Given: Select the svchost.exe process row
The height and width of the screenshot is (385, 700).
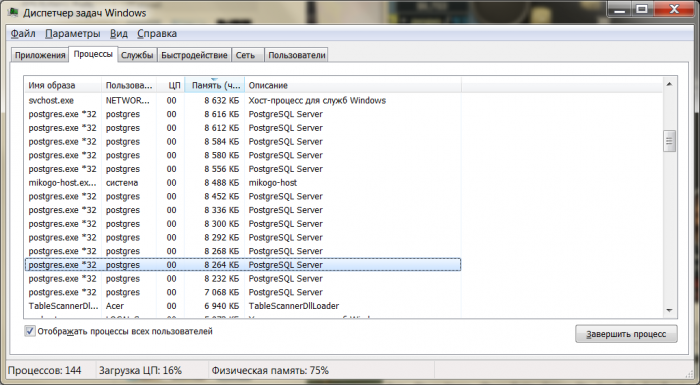Looking at the screenshot, I should tap(243, 100).
